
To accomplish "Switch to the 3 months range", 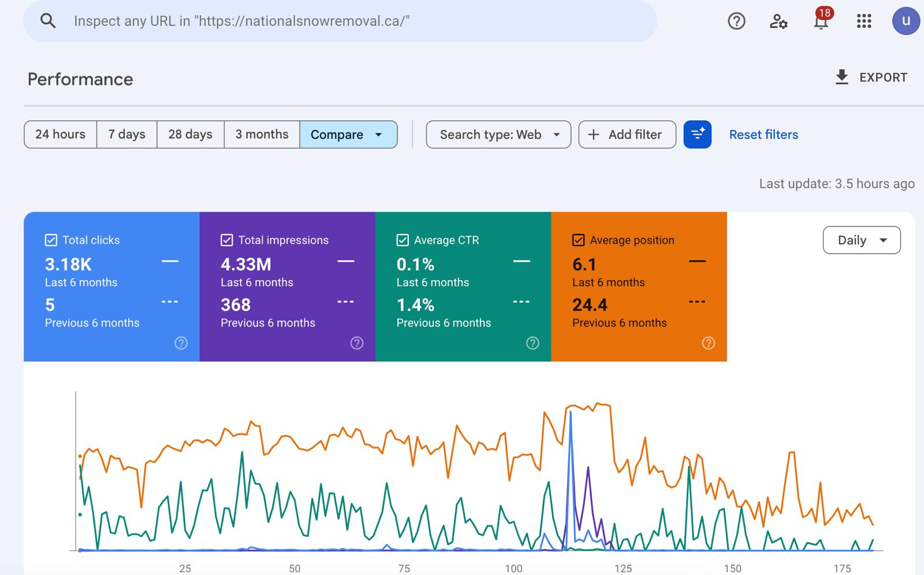I will pyautogui.click(x=262, y=135).
